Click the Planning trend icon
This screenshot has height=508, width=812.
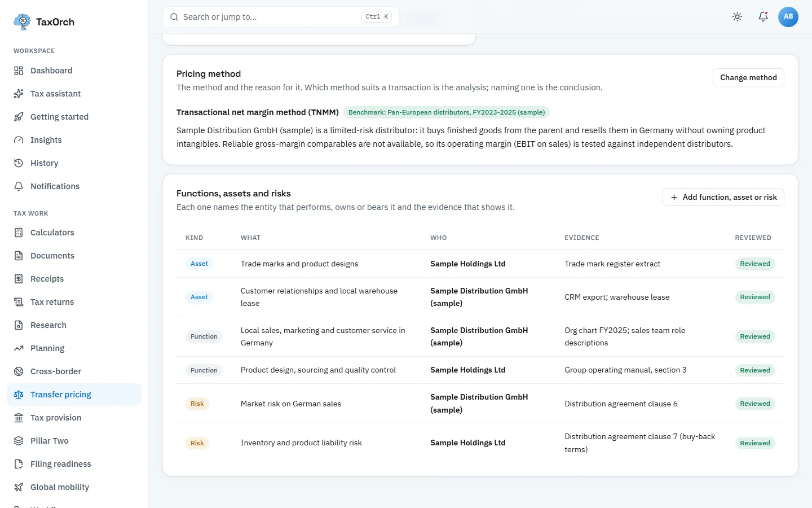(19, 348)
